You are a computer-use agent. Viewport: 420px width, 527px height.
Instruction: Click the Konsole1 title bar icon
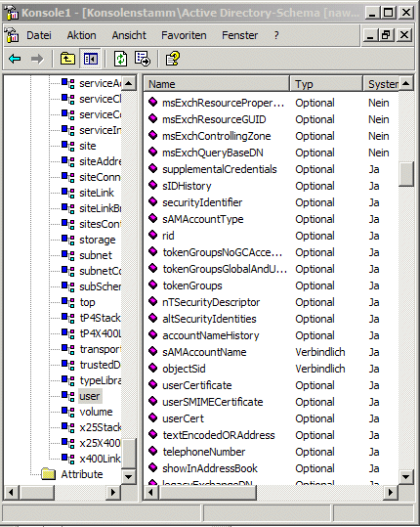11,13
